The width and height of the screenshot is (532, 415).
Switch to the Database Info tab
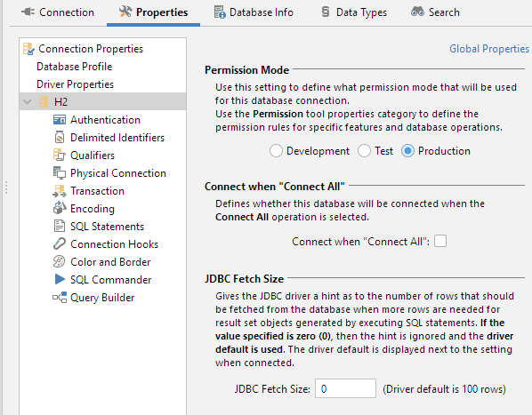tap(254, 12)
